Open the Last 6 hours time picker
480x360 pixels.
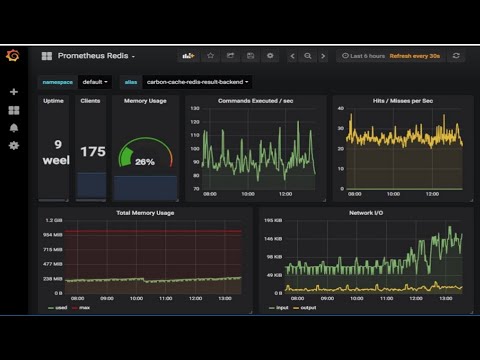click(x=364, y=56)
